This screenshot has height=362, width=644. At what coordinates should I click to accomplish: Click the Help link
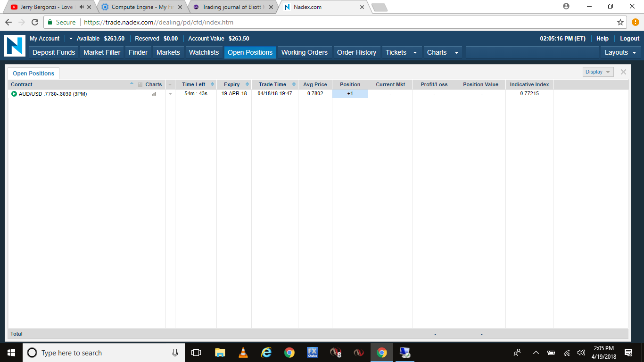pos(603,39)
